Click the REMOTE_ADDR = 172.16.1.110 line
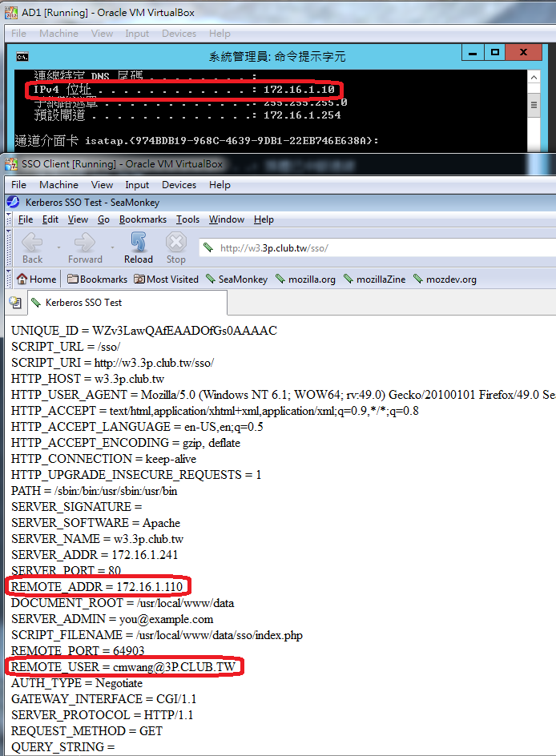 (97, 587)
